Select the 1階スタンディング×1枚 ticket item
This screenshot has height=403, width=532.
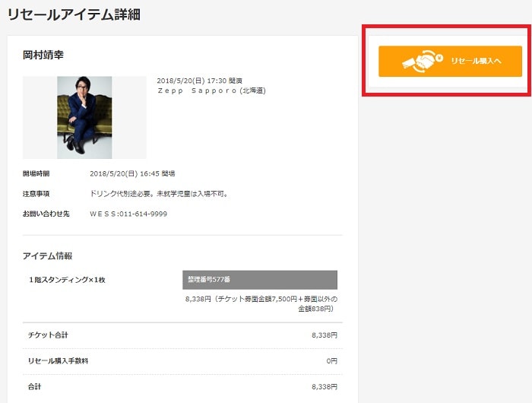coord(67,280)
